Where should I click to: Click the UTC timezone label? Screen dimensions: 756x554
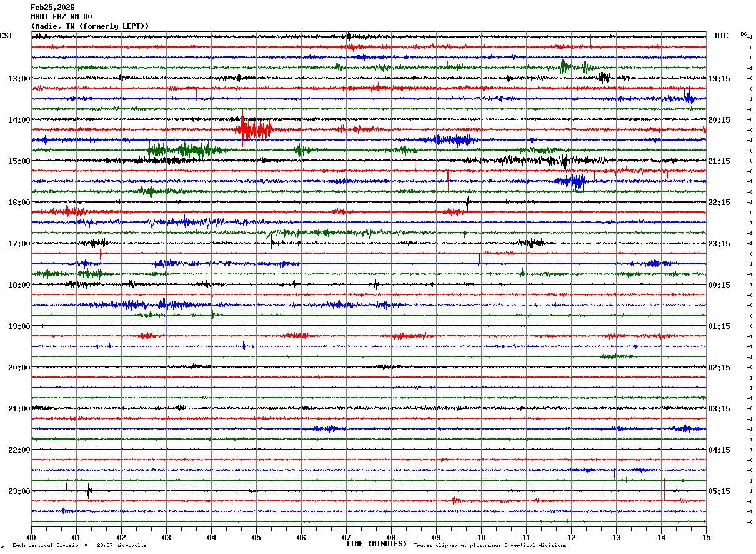coord(722,36)
